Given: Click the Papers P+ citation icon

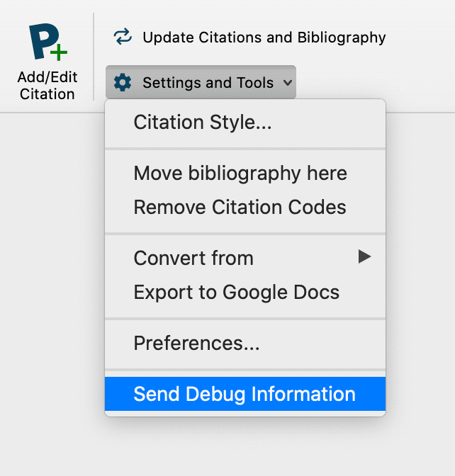Looking at the screenshot, I should 44,42.
